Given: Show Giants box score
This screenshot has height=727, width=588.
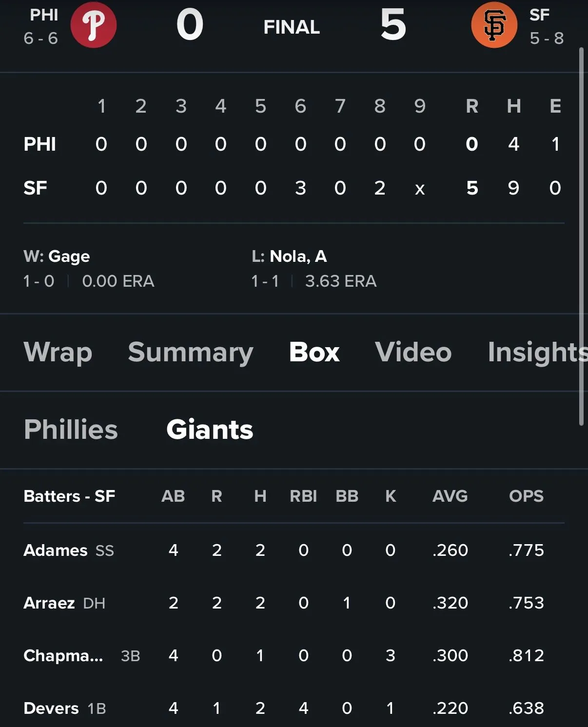Looking at the screenshot, I should click(x=210, y=430).
